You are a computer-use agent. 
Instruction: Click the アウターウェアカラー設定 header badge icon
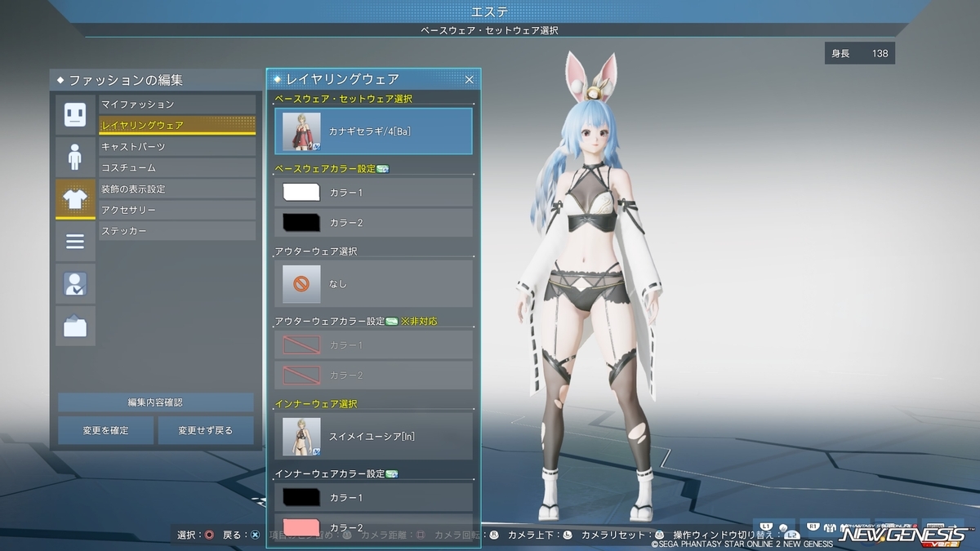click(392, 322)
